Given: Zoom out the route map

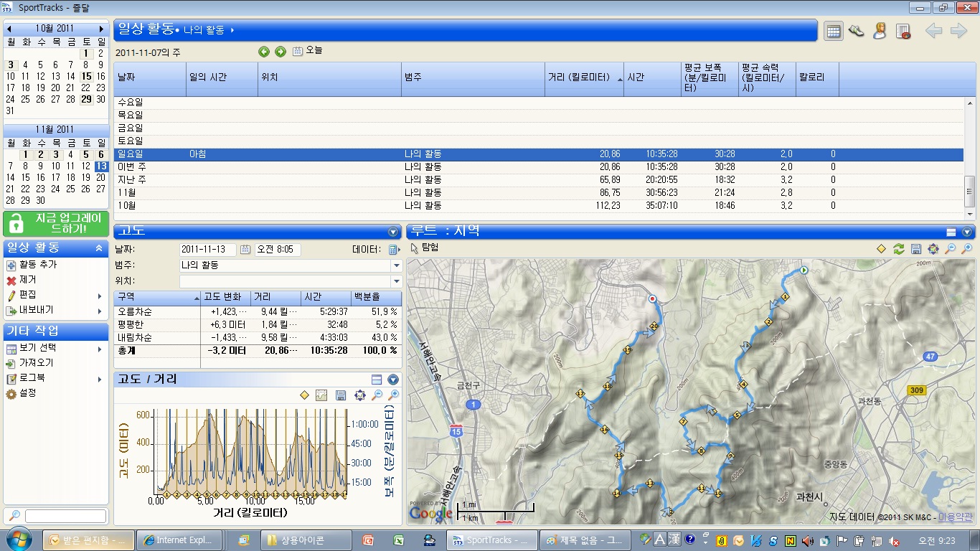Looking at the screenshot, I should point(950,249).
